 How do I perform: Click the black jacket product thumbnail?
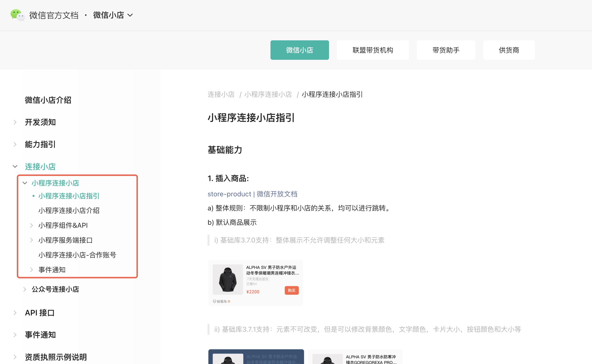pyautogui.click(x=228, y=279)
